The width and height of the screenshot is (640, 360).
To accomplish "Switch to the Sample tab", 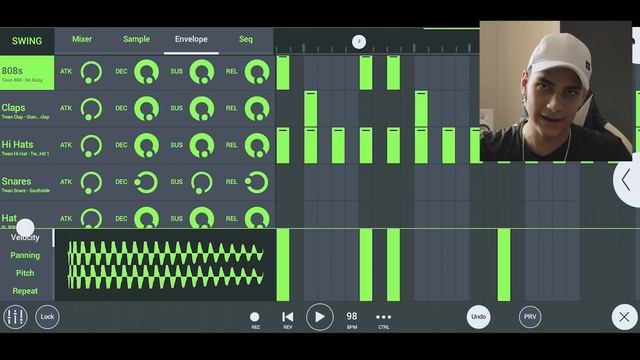I will [x=136, y=40].
